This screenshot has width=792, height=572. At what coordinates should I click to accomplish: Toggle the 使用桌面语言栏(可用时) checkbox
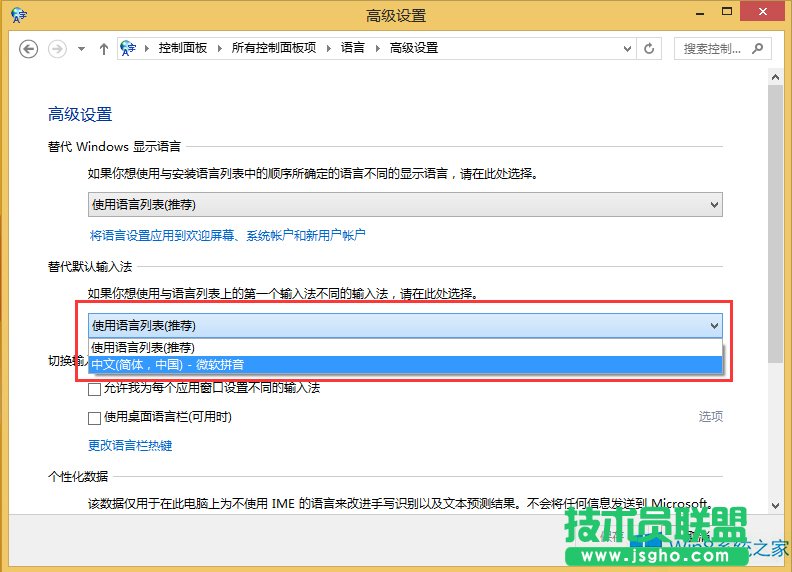[95, 417]
